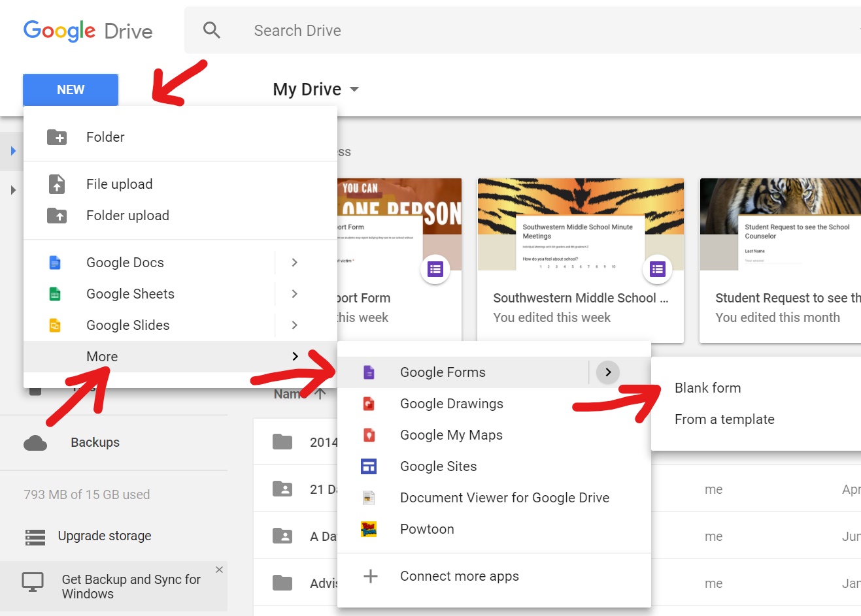Click the shared folder icon of the A Da row
The width and height of the screenshot is (861, 616).
pyautogui.click(x=282, y=536)
